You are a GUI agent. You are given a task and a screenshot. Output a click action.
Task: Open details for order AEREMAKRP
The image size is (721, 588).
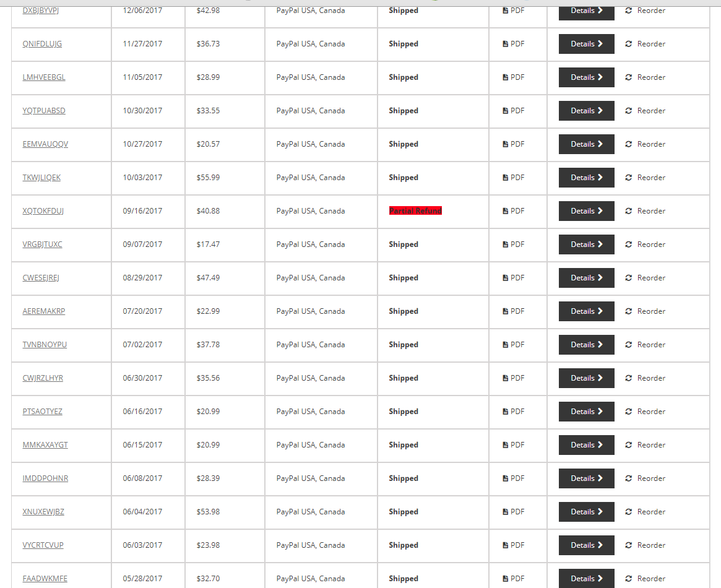click(x=586, y=311)
